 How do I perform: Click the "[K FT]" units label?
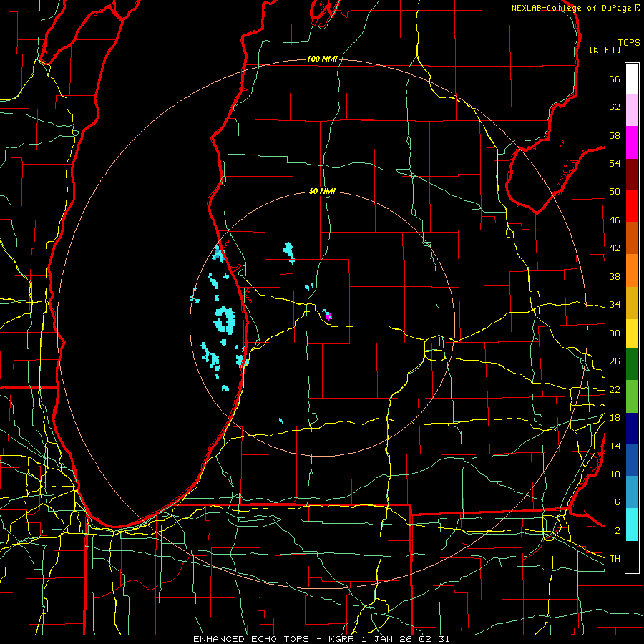(605, 49)
